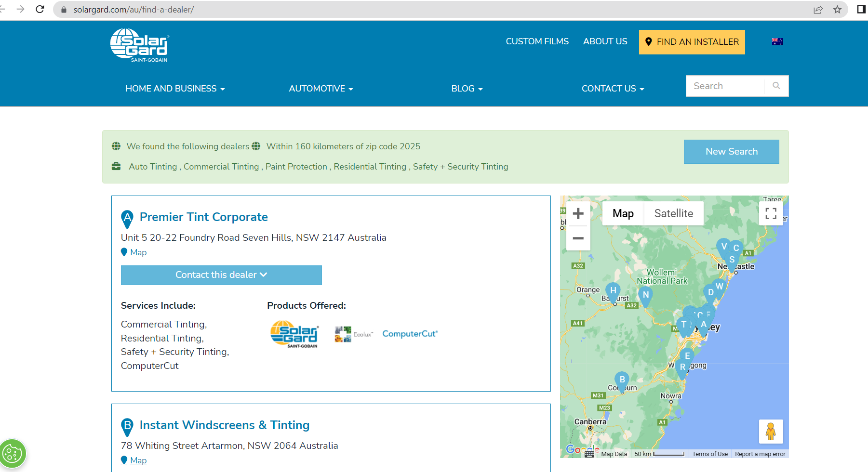Select the Street View pegman
868x472 pixels.
pos(771,431)
